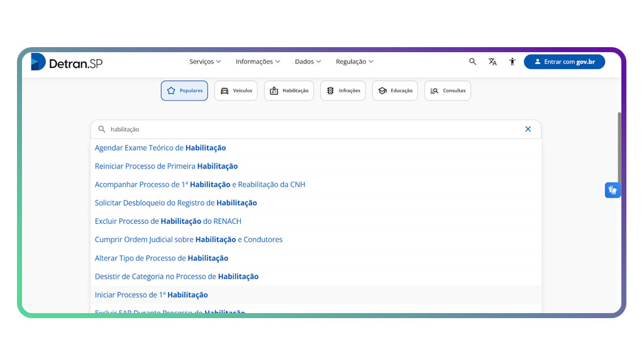Screen dimensions: 644x337
Task: Clear the search field with X icon
Action: point(528,129)
